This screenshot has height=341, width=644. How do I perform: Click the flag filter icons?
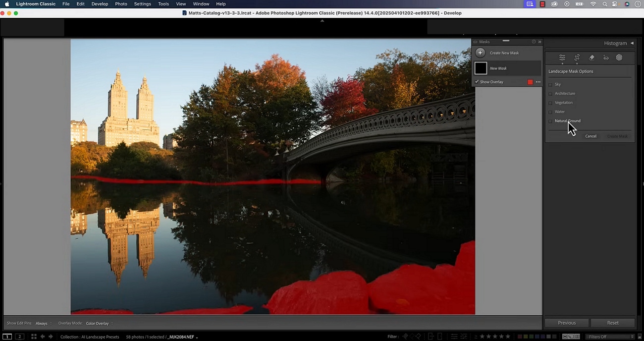[x=412, y=337]
